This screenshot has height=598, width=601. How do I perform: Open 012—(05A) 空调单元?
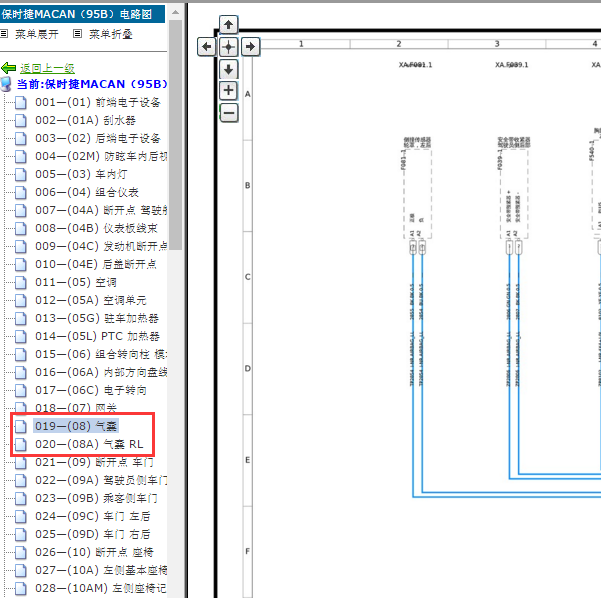pyautogui.click(x=90, y=301)
